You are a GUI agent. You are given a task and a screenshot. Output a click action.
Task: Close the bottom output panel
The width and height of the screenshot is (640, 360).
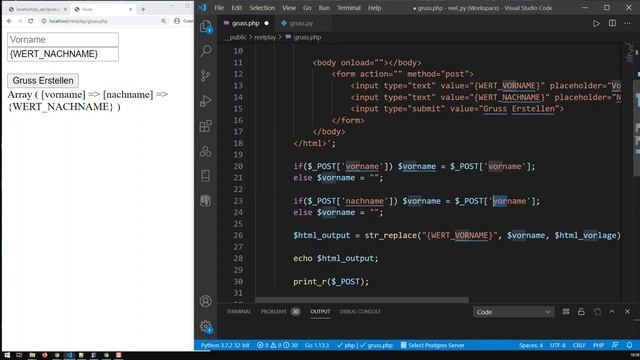[627, 312]
